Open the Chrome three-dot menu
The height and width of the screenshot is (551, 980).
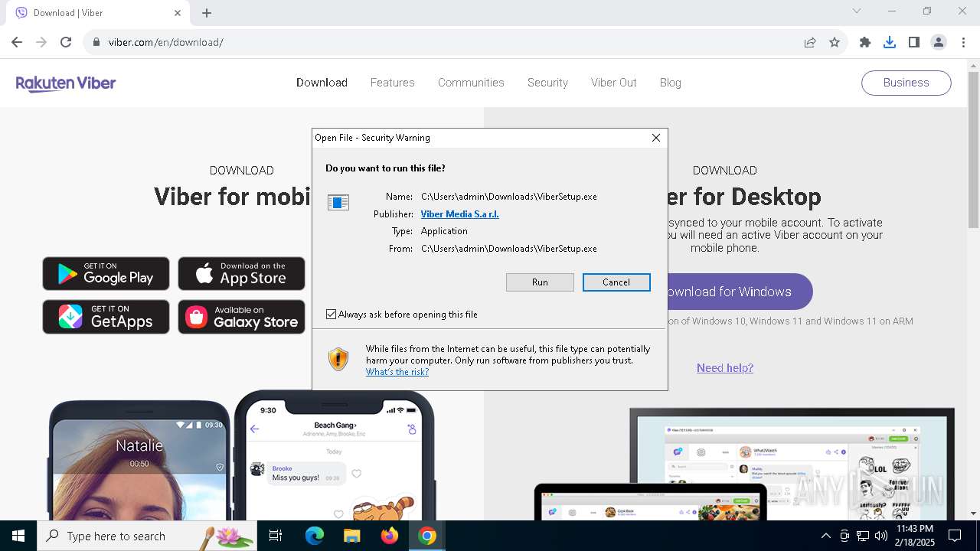point(963,42)
